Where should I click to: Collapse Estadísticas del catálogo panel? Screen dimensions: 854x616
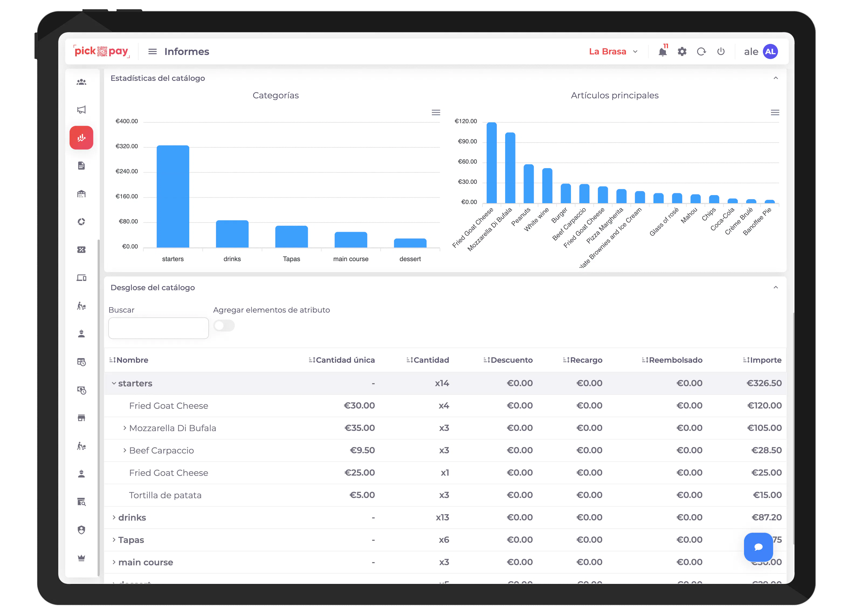tap(775, 78)
